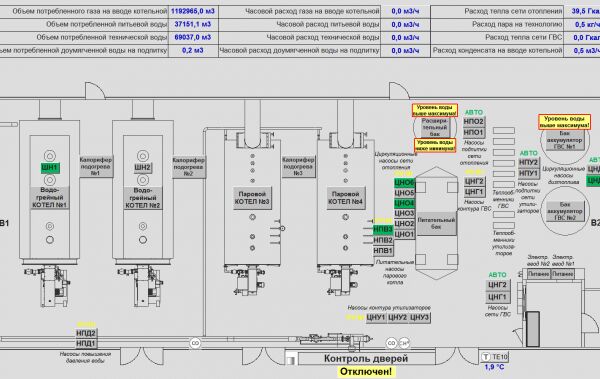Click Калорифер подогрева №1

(x=96, y=167)
